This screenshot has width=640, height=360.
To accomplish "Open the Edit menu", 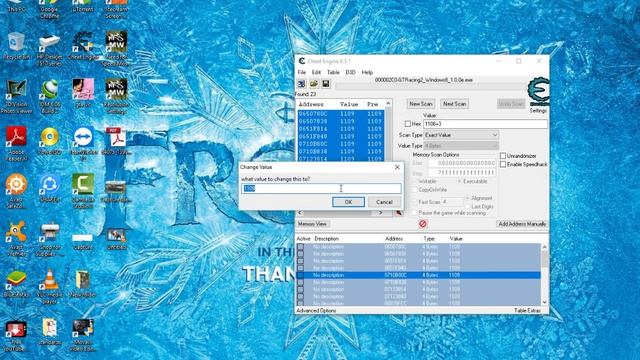I will [x=316, y=72].
